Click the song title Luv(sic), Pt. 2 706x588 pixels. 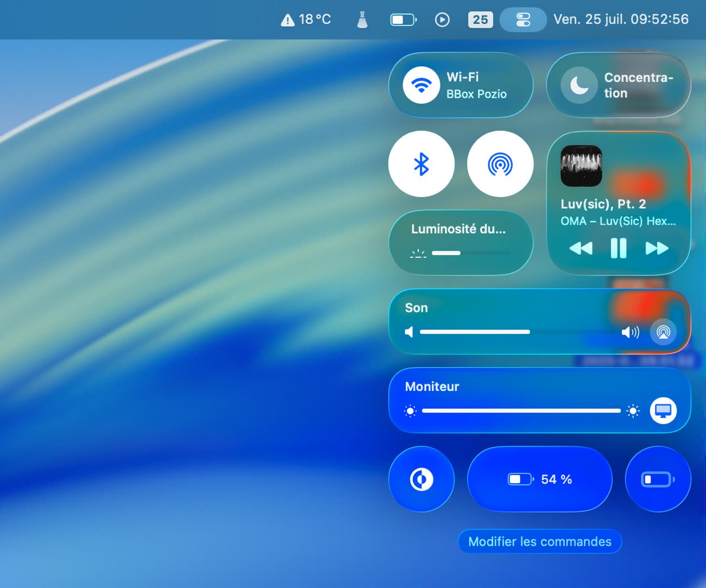(603, 204)
